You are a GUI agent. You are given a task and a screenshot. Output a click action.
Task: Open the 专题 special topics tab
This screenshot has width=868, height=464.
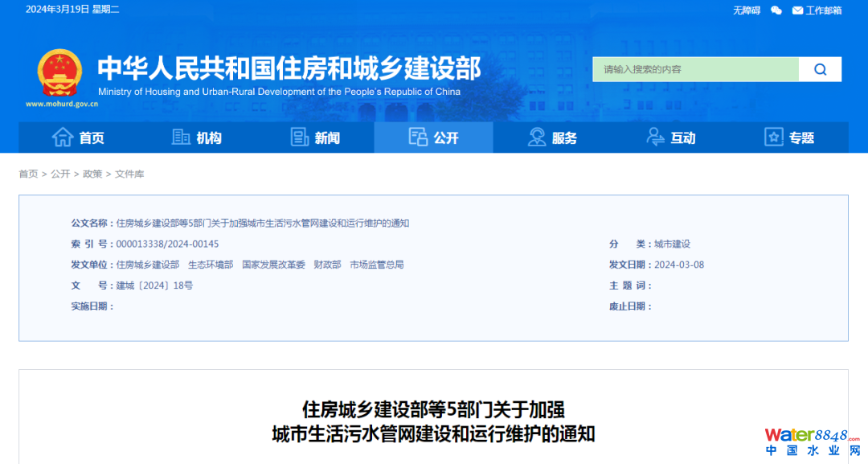coord(789,138)
